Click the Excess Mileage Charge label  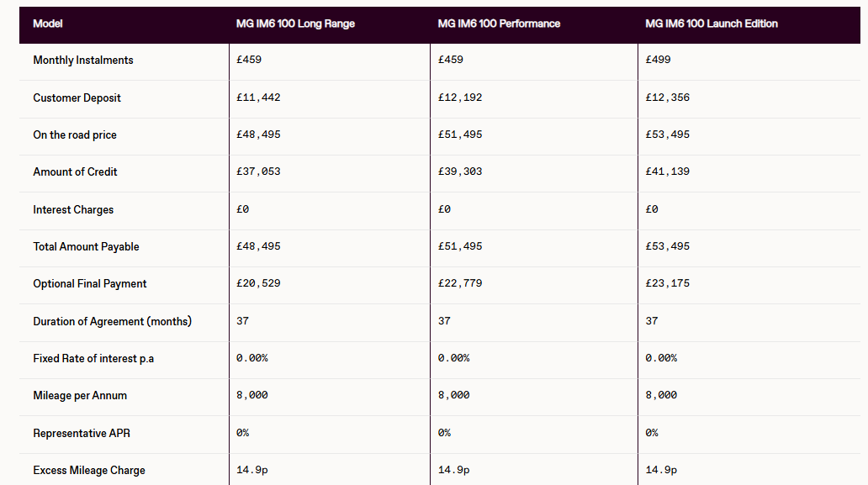tap(88, 470)
